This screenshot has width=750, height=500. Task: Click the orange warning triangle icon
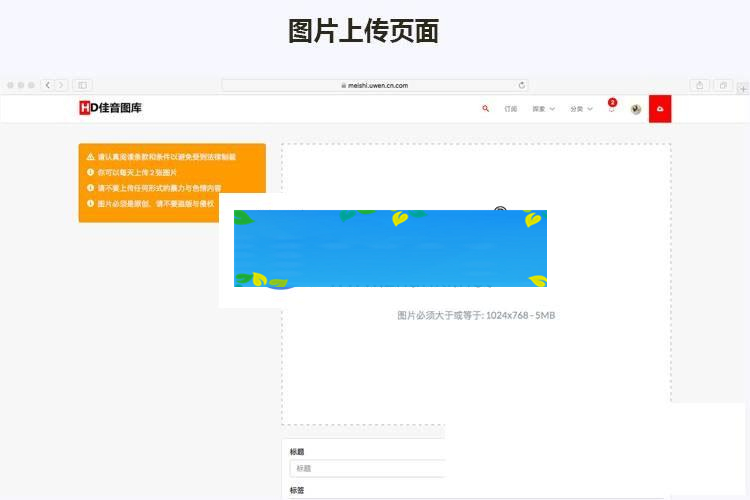click(90, 157)
